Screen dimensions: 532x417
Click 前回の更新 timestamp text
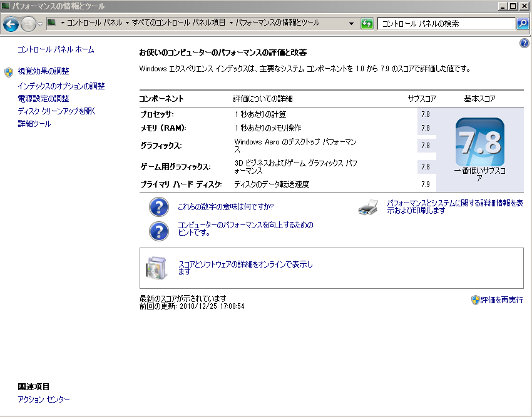192,306
